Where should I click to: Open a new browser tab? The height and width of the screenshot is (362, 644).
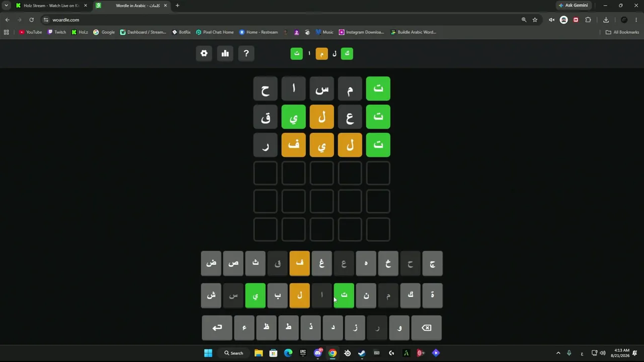177,6
